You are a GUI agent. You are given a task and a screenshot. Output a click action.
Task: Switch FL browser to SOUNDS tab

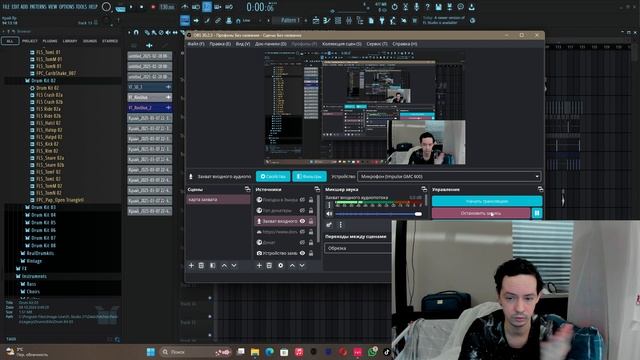(90, 41)
